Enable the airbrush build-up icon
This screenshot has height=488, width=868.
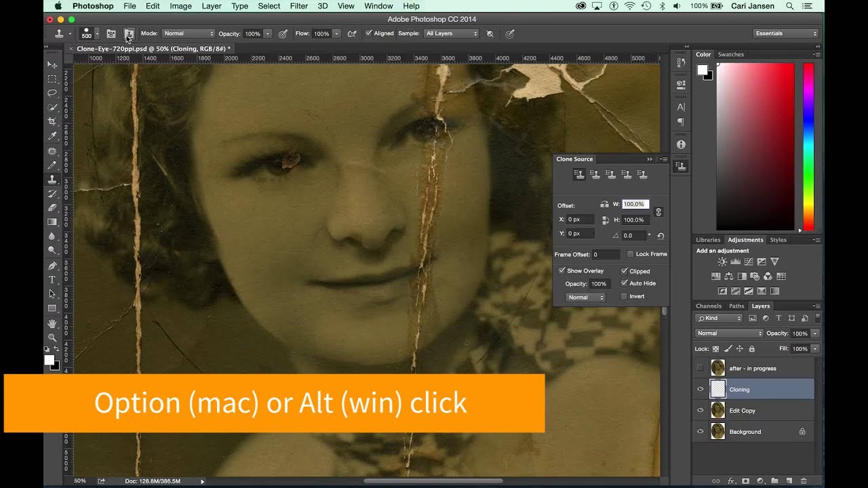352,33
